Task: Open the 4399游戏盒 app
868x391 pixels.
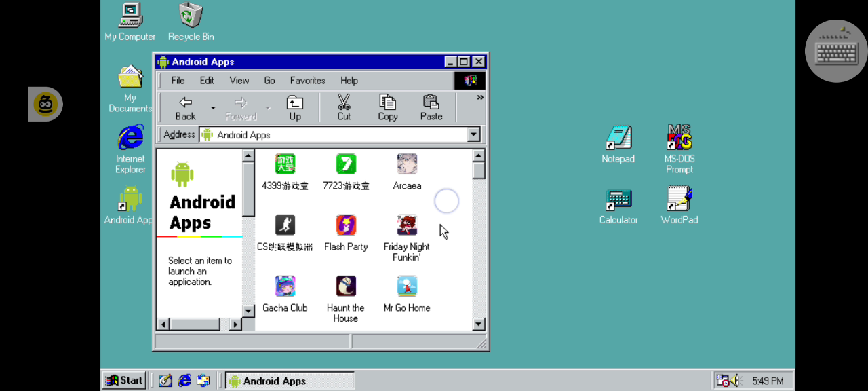Action: coord(285,164)
